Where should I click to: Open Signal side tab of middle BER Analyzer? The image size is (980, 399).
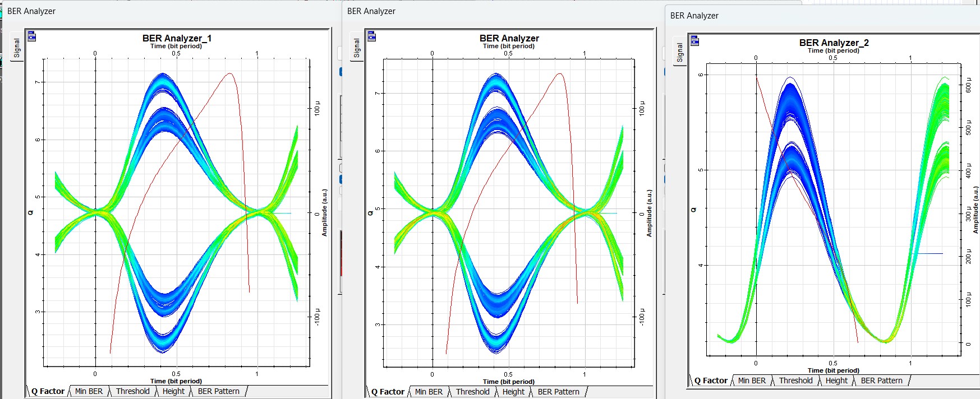(356, 48)
